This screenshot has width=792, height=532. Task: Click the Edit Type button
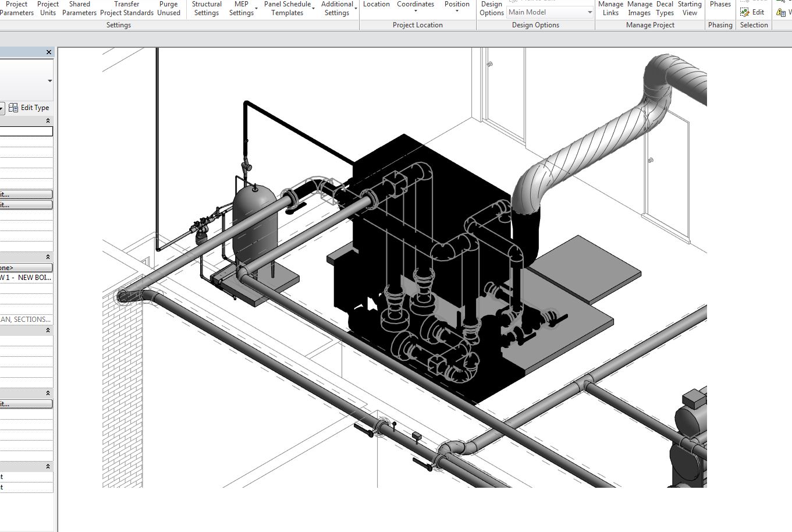29,108
